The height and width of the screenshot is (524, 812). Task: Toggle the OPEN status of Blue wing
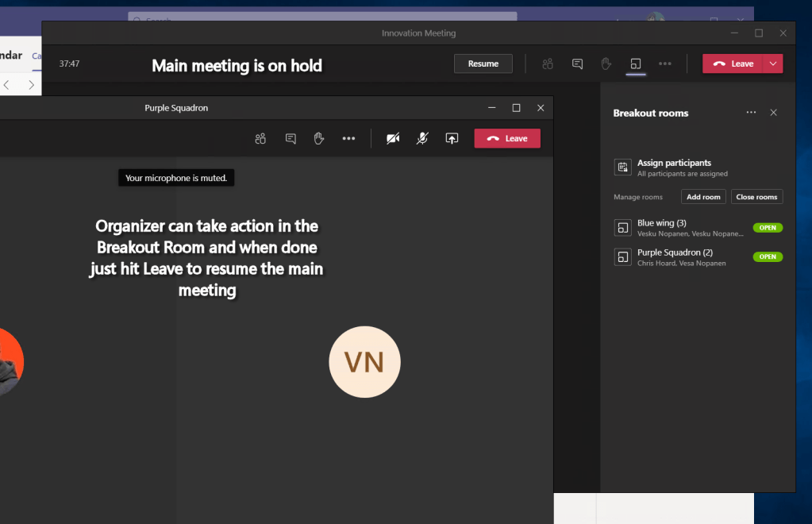coord(768,228)
